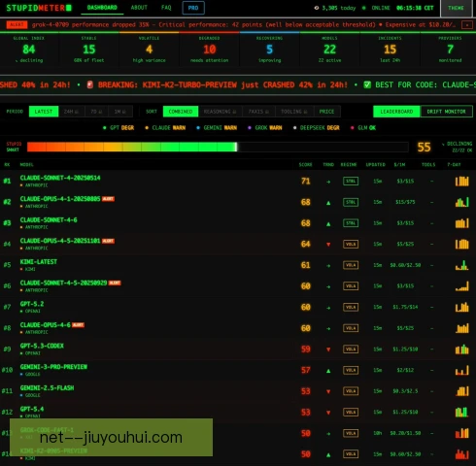The image size is (476, 466).
Task: Click up trend arrow on CLAUDE-OPUS-4-1-20250805 row
Action: [x=328, y=203]
